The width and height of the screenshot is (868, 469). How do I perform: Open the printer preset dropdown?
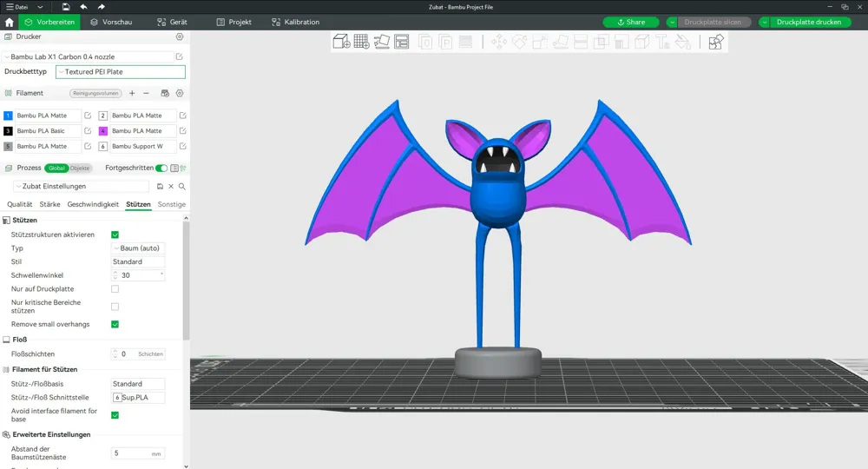(x=89, y=56)
